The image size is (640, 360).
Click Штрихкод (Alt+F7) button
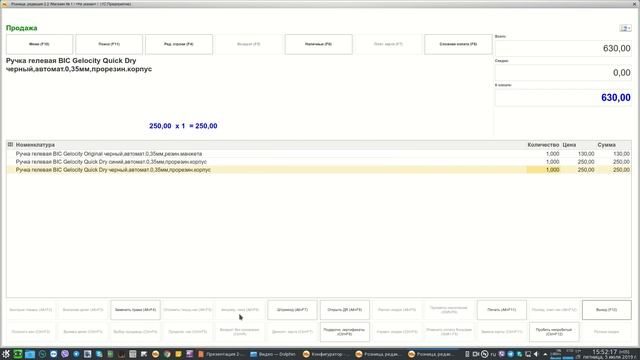(x=292, y=310)
